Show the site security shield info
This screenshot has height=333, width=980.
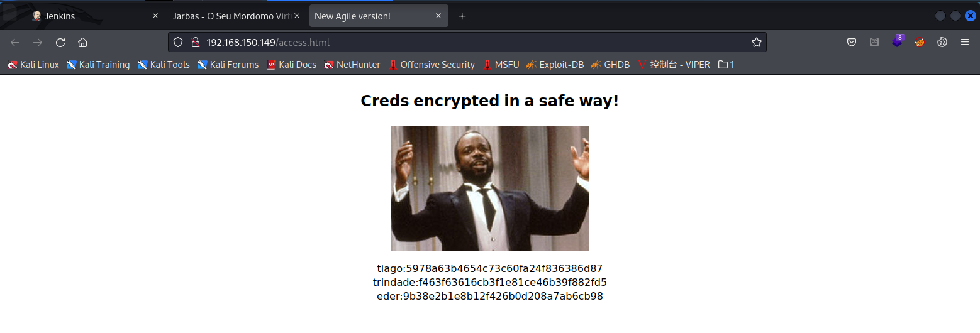[178, 43]
